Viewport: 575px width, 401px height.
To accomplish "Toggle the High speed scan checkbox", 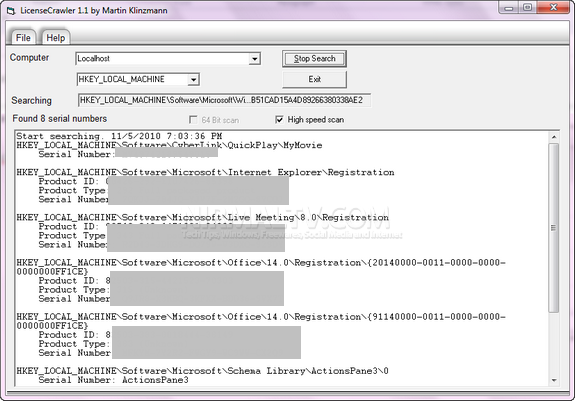I will (279, 119).
